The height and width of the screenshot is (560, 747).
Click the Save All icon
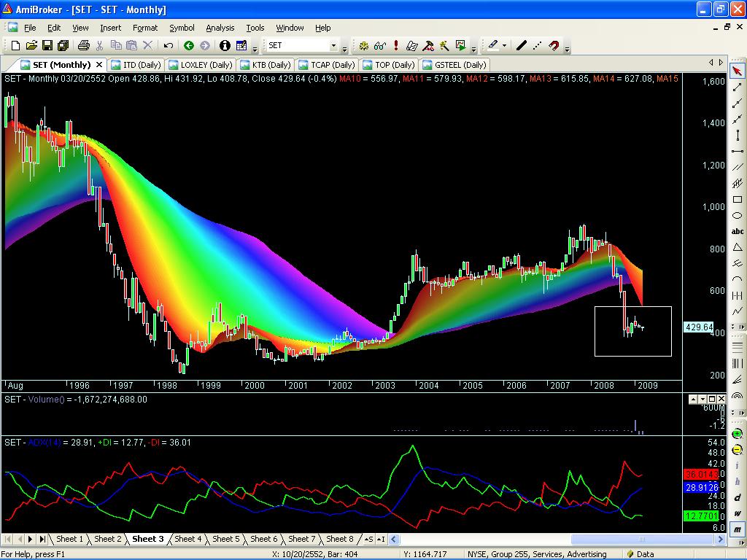(63, 46)
